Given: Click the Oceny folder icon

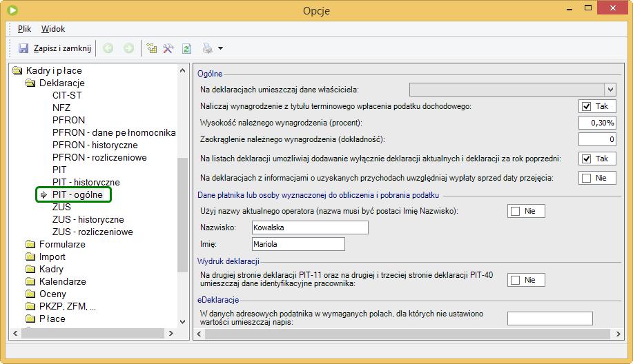Looking at the screenshot, I should point(30,294).
